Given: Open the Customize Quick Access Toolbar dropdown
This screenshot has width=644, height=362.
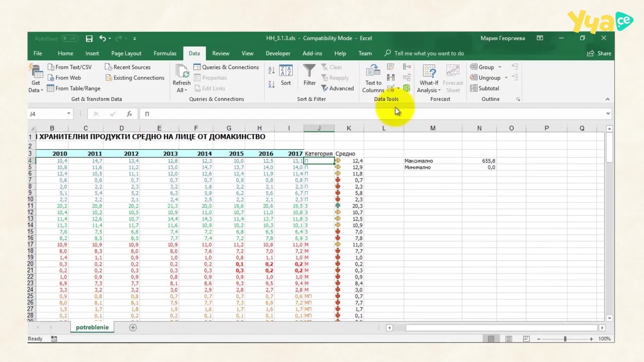Looking at the screenshot, I should pyautogui.click(x=135, y=39).
